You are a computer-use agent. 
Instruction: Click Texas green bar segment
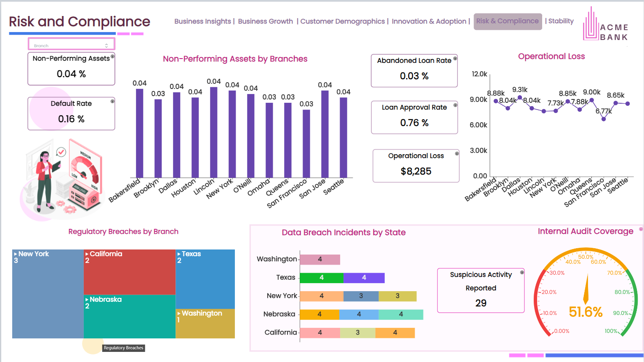pyautogui.click(x=322, y=278)
